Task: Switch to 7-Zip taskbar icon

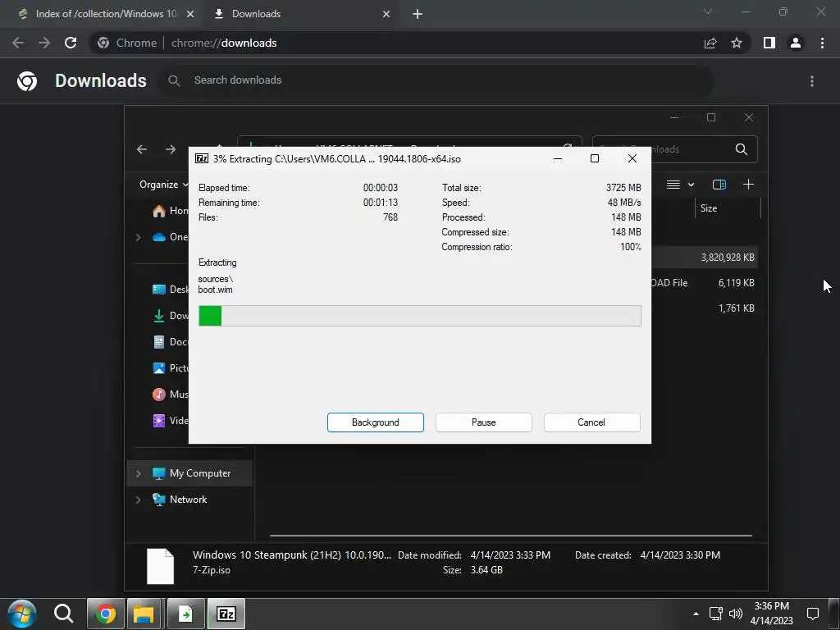Action: tap(226, 614)
